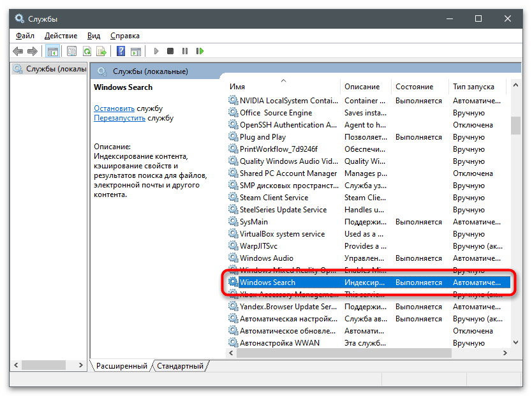Click the Back arrow in the toolbar
Viewport: 532px width, 396px height.
click(18, 51)
